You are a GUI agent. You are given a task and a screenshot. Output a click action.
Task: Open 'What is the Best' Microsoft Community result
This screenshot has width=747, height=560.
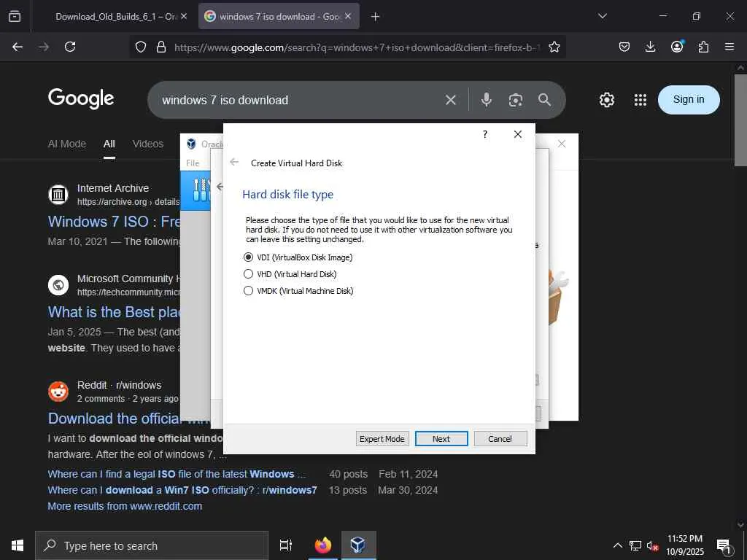click(x=115, y=312)
